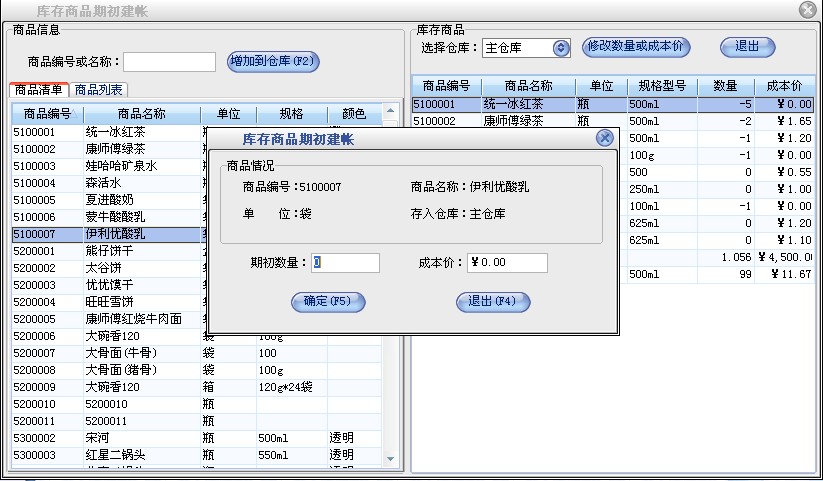Image resolution: width=823 pixels, height=481 pixels.
Task: Click the 确定(F5) confirm button
Action: point(328,301)
